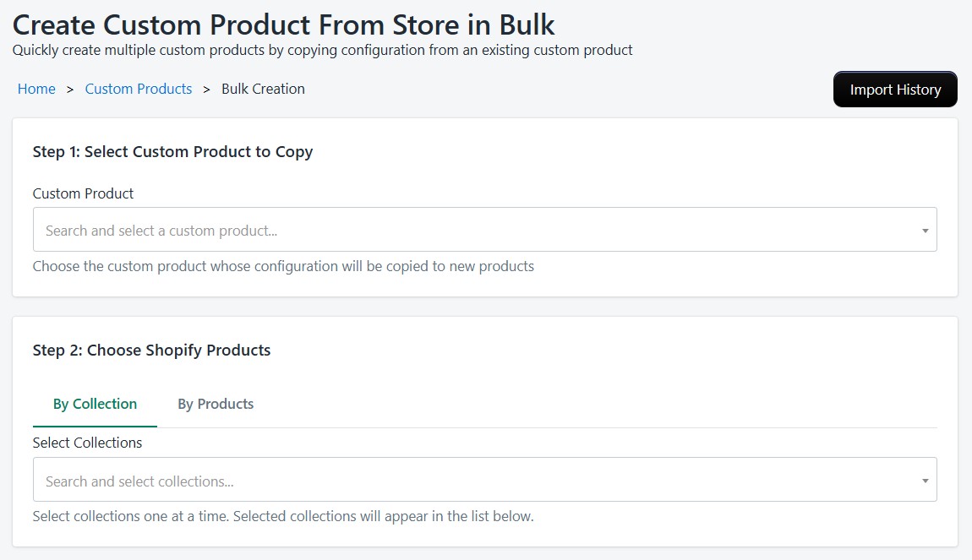Click the collections helper text below the field
The width and height of the screenshot is (972, 560).
coord(282,516)
